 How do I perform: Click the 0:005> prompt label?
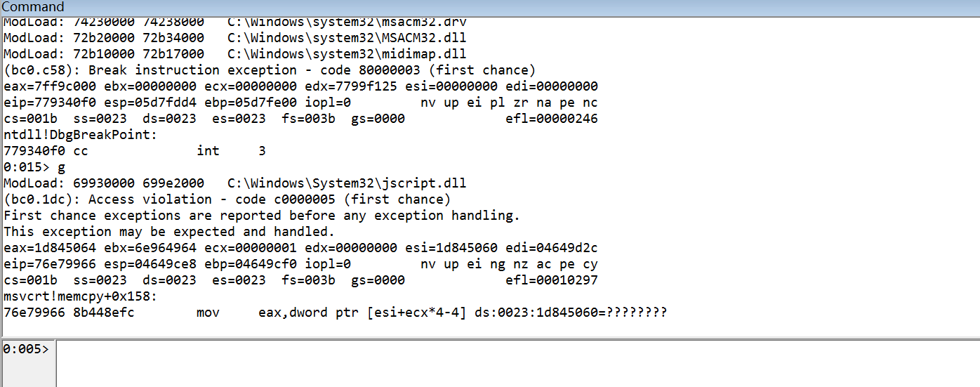coord(27,348)
